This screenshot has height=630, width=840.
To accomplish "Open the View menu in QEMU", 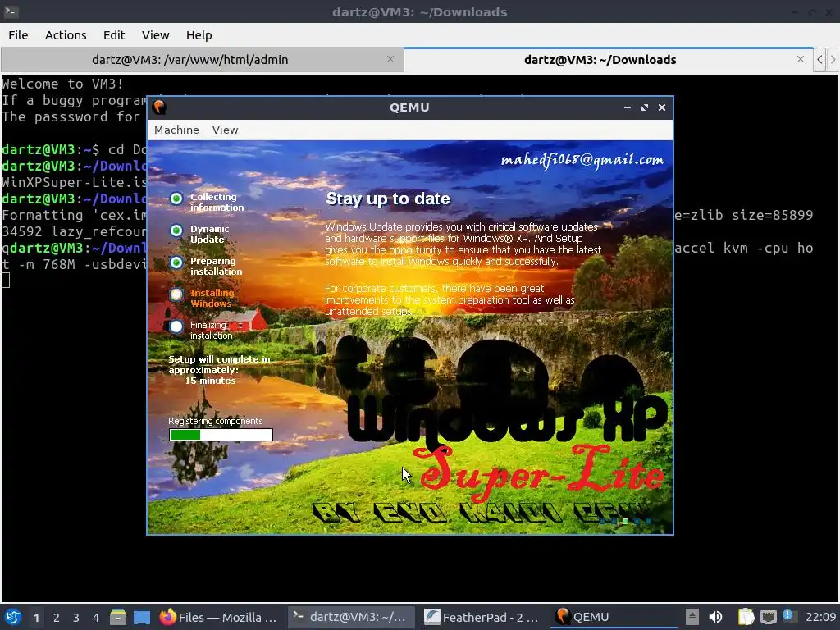I will (225, 130).
